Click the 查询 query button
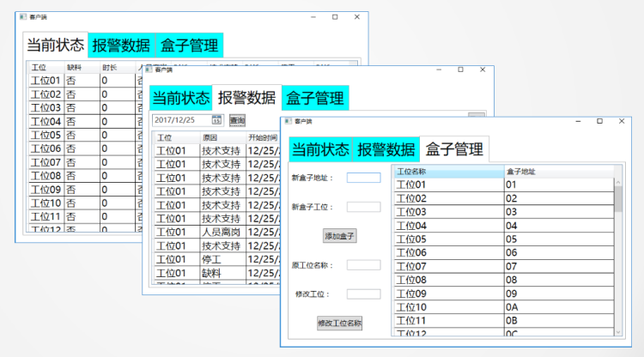This screenshot has height=357, width=644. pyautogui.click(x=237, y=120)
